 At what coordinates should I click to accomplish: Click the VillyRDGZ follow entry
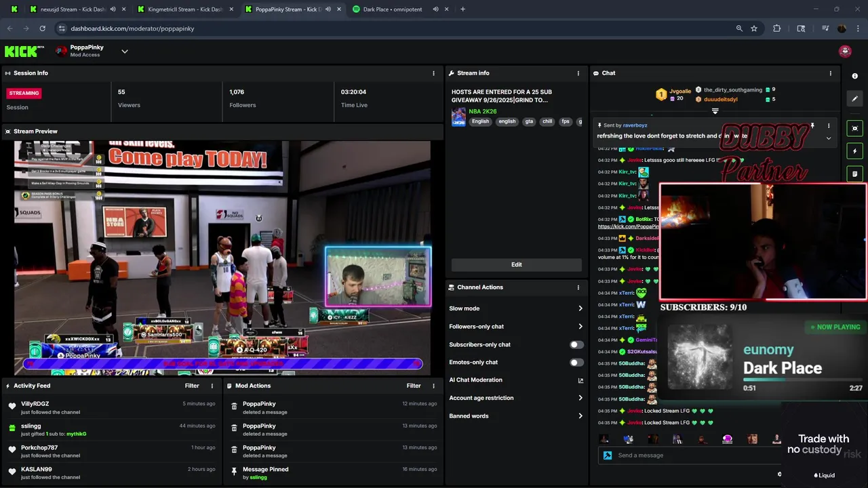click(x=111, y=407)
